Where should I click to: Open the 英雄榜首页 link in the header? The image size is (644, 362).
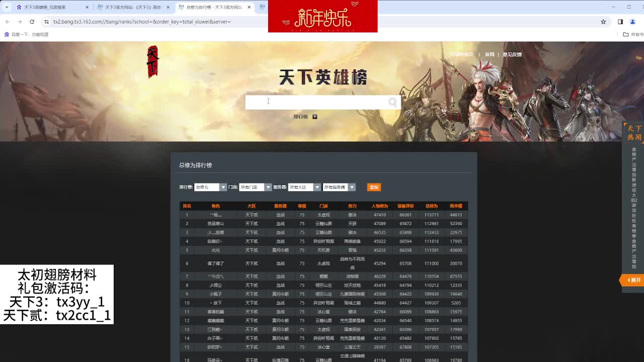pos(462,54)
